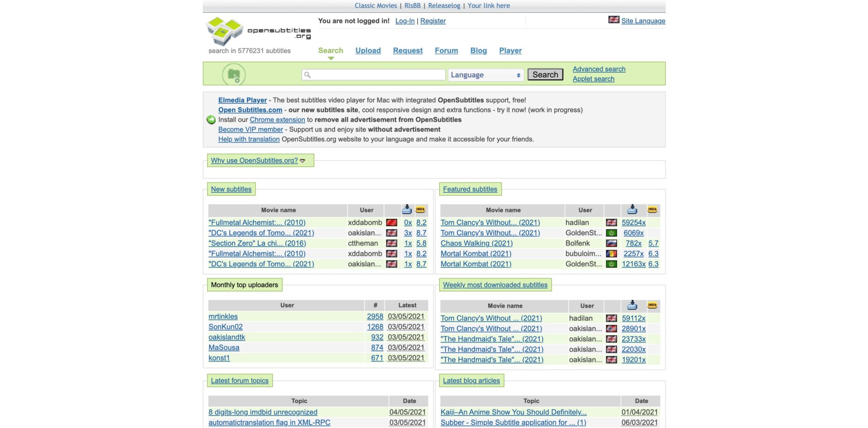Click the download icon in Featured subtitles header

[x=632, y=209]
